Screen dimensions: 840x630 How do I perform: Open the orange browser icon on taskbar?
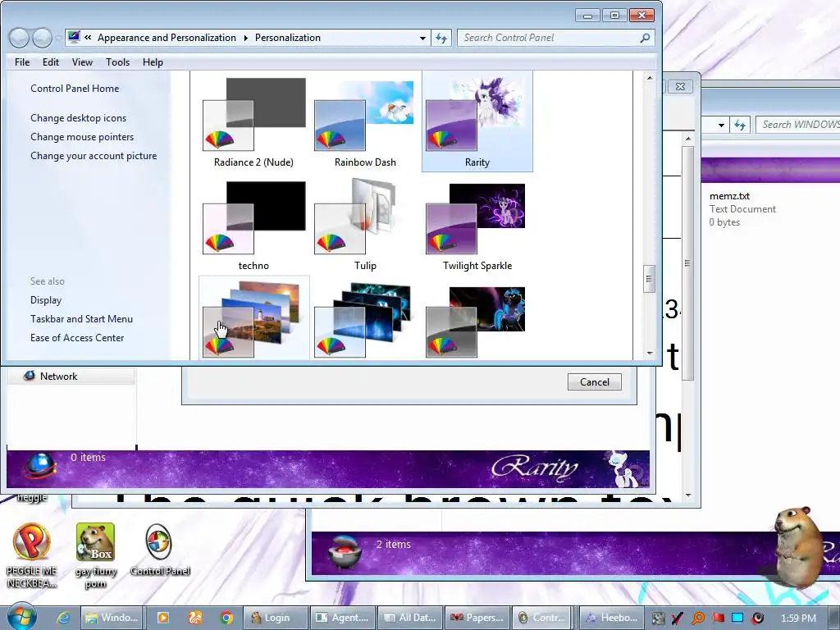click(x=195, y=618)
